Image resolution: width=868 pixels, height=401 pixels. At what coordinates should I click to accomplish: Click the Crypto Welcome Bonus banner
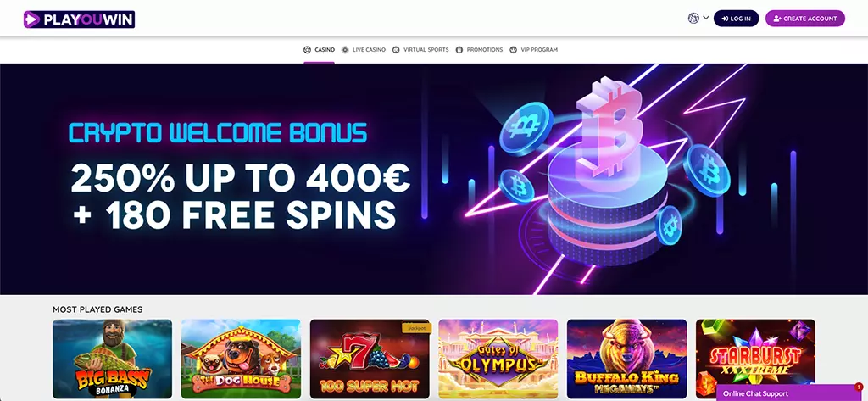coord(434,179)
